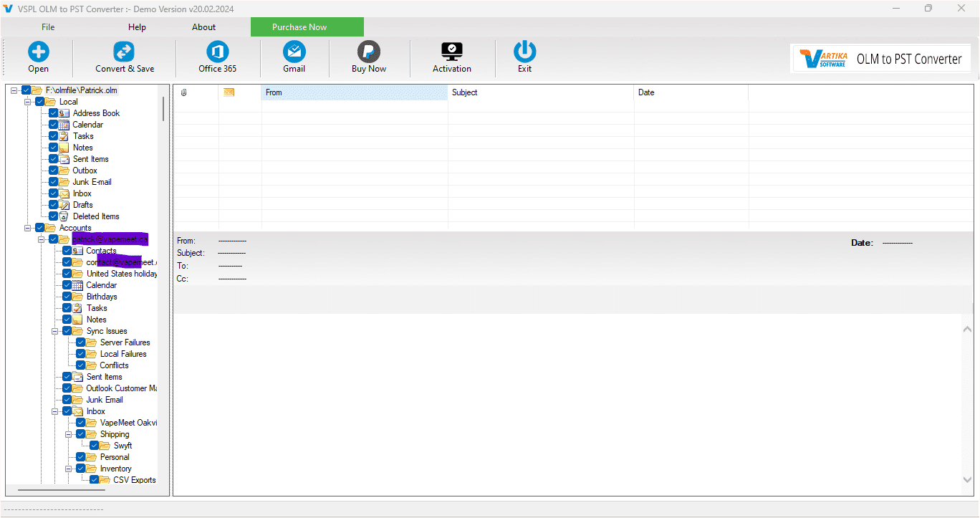Select the Local Failures folder
The image size is (980, 518).
(x=123, y=354)
